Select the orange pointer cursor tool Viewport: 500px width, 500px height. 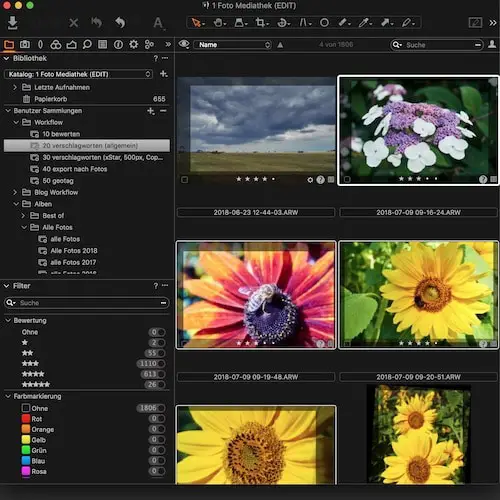(x=198, y=23)
